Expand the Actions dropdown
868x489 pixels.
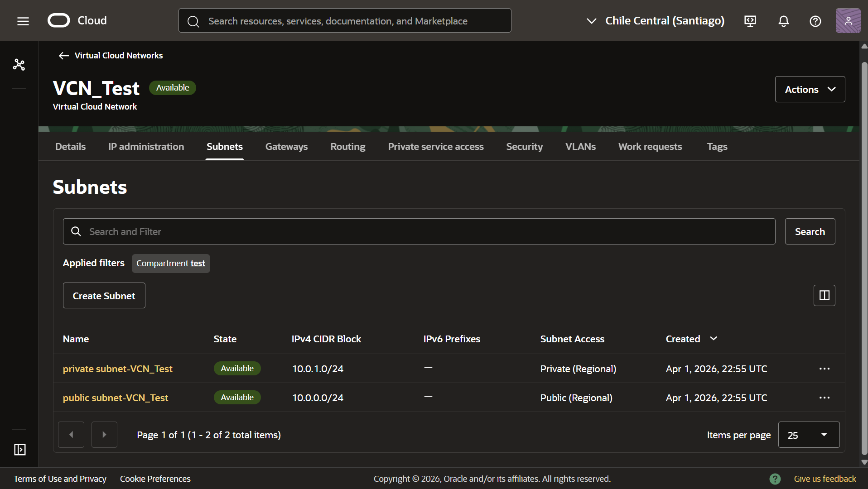coord(810,89)
